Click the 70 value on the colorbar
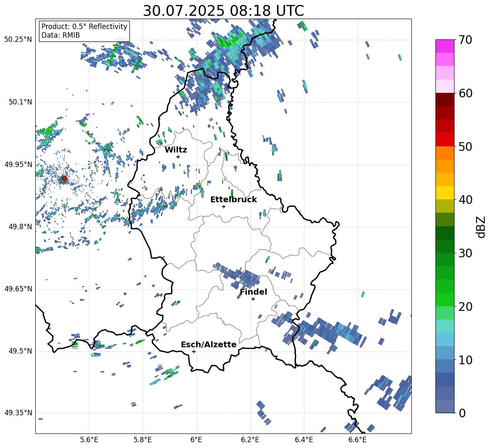491x448 pixels. click(x=466, y=40)
